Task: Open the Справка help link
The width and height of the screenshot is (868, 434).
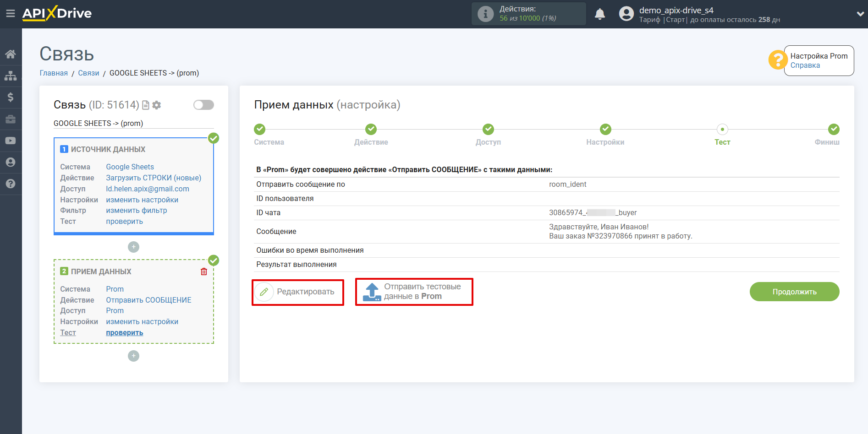Action: click(805, 65)
